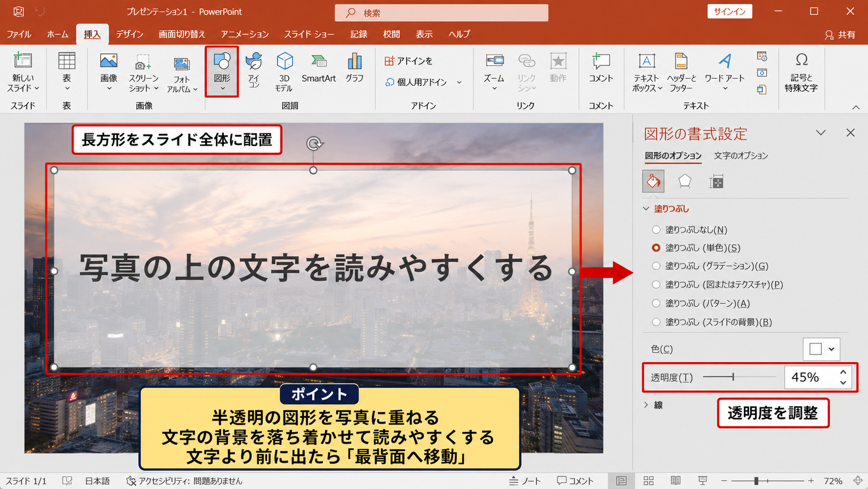
Task: Select 塗りつぶし (図またはテクスチャ) option
Action: point(717,285)
